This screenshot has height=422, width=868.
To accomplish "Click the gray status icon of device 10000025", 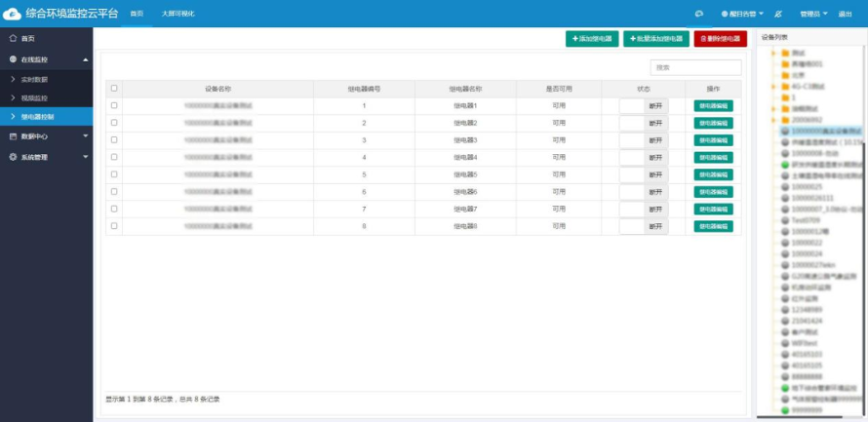I will [784, 187].
